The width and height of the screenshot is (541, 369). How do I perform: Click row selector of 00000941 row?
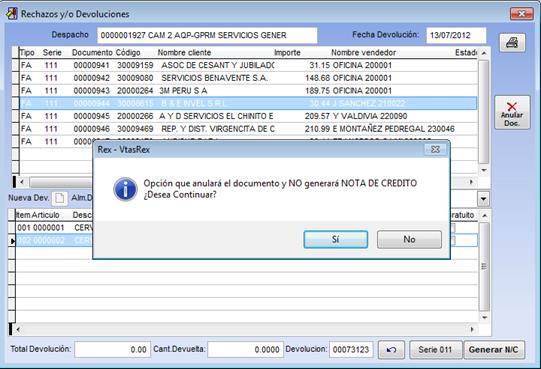[x=15, y=65]
